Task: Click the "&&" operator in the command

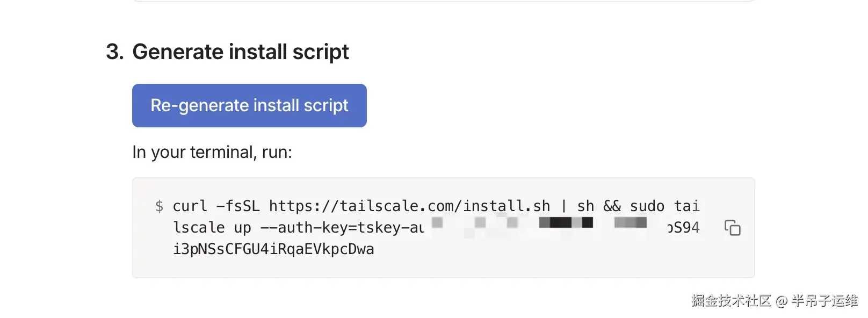Action: tap(612, 206)
